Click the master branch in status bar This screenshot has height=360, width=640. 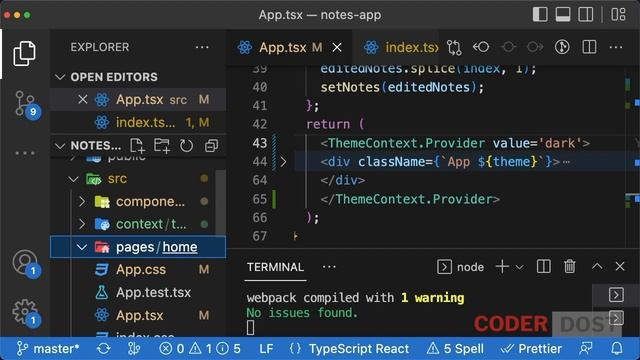click(48, 349)
